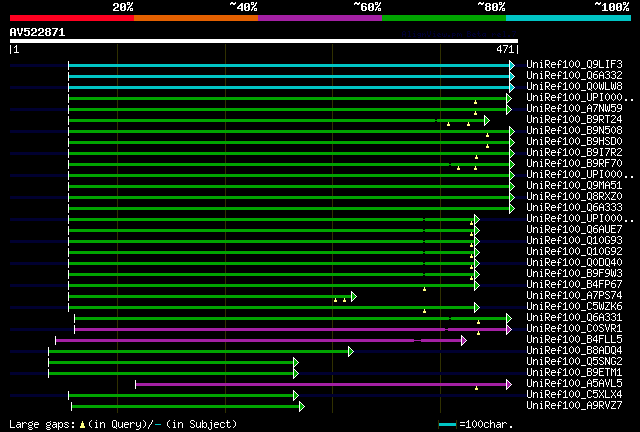
Task: Click the green ~80% identity legend segment
Action: point(444,18)
